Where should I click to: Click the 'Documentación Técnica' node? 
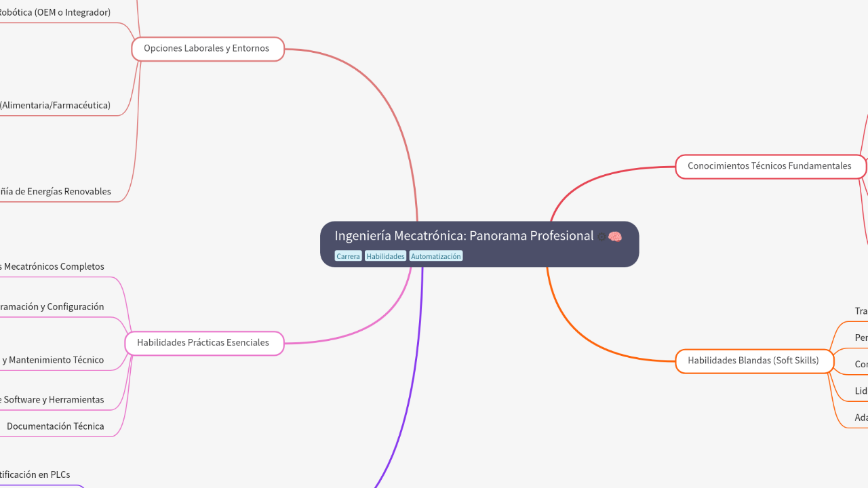pos(55,426)
